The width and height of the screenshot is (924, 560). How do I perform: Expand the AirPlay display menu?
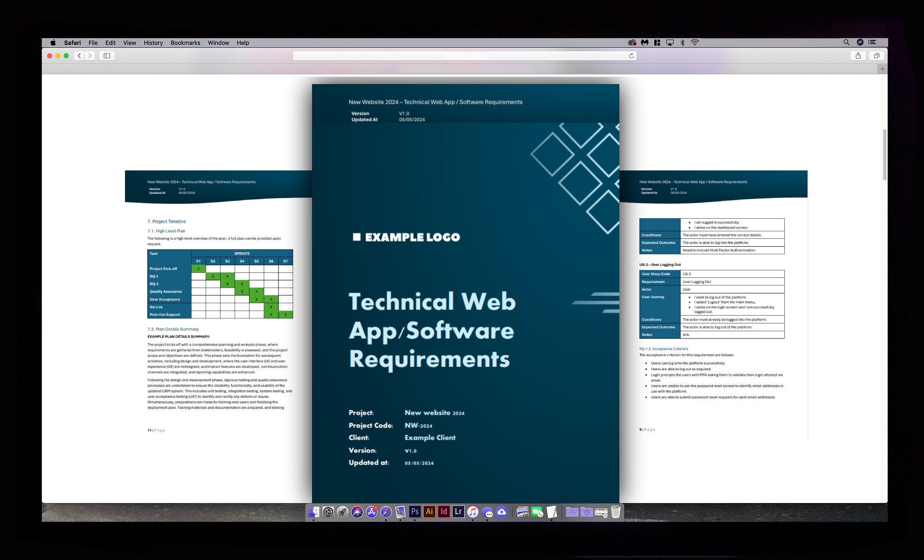(669, 42)
